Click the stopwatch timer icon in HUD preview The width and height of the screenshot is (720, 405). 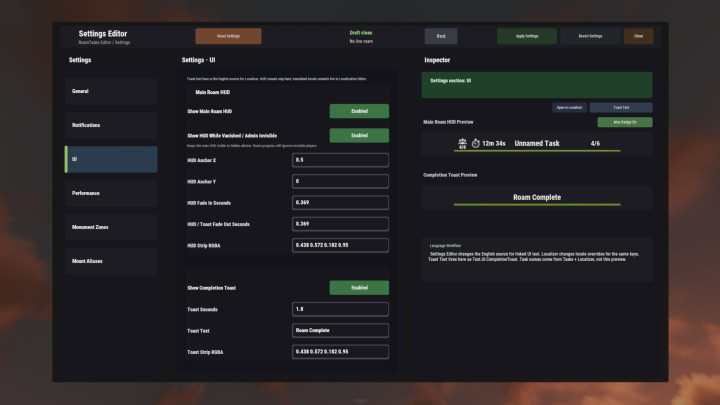pyautogui.click(x=476, y=143)
